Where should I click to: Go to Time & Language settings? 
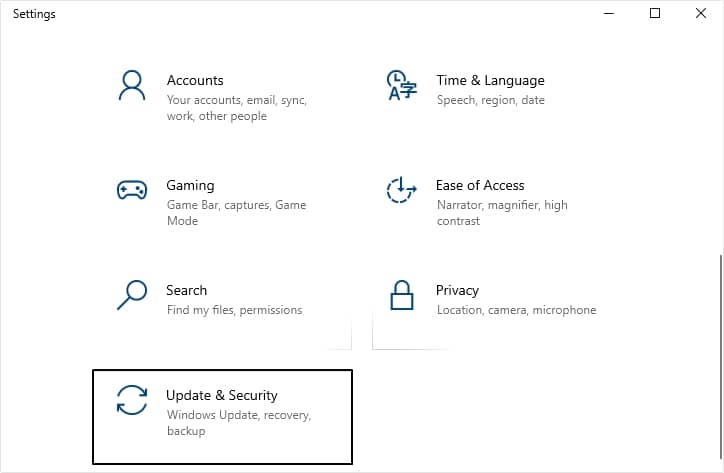pos(490,80)
